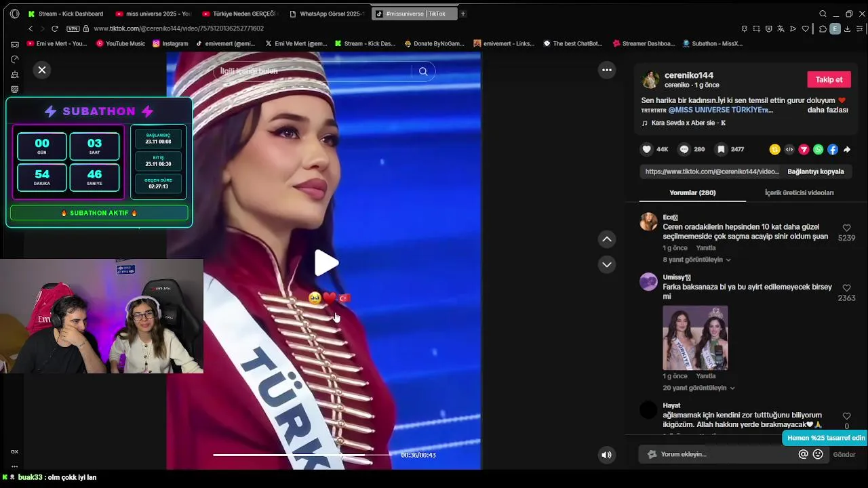The image size is (868, 488).
Task: Expand caption with daha fazlası
Action: pos(827,110)
